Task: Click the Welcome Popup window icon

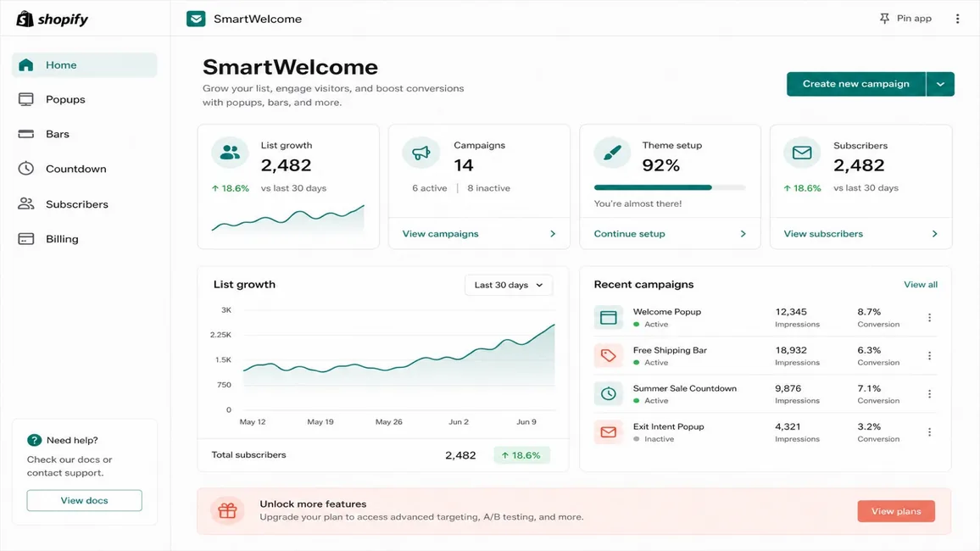Action: 608,317
